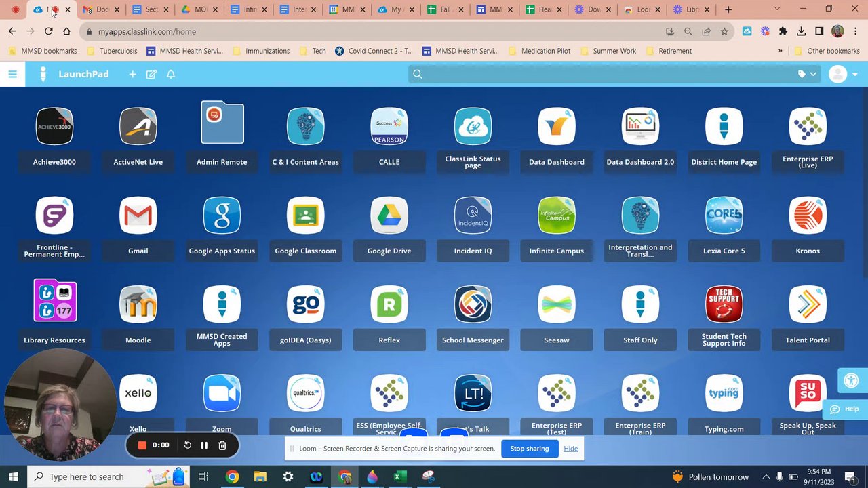Delete the Loom recording

coord(222,445)
